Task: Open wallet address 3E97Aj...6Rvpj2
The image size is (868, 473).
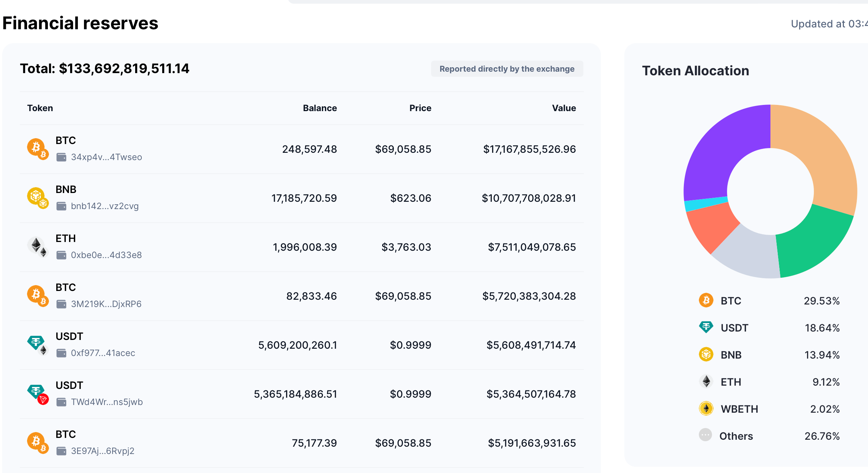Action: tap(103, 451)
